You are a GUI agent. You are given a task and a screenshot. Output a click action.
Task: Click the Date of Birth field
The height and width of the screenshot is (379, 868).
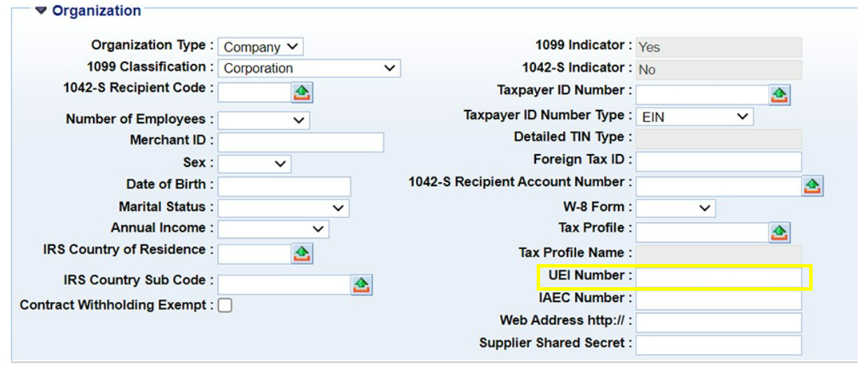click(284, 186)
